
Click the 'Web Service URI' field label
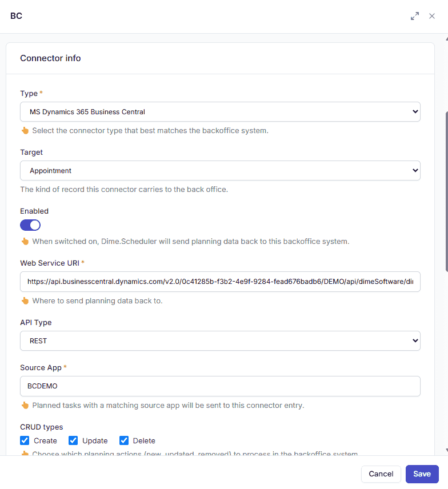pos(50,263)
